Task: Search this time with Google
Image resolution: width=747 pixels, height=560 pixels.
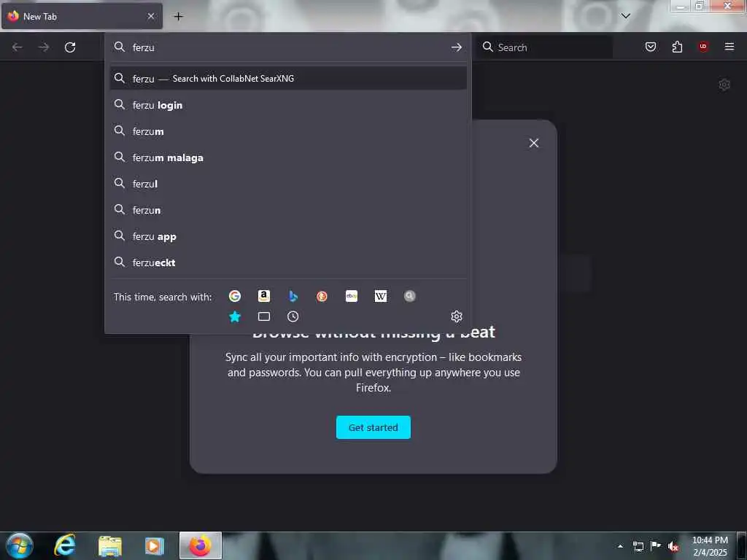Action: click(x=234, y=296)
